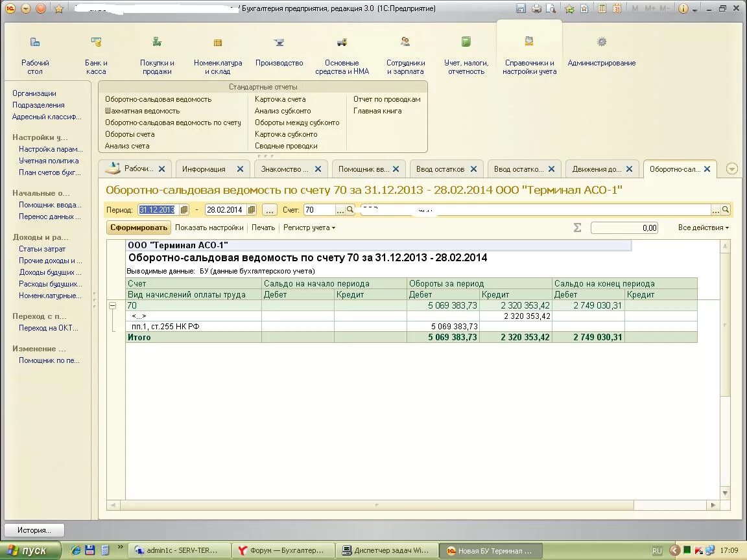747x560 pixels.
Task: Click the save diskette icon
Action: pyautogui.click(x=521, y=8)
